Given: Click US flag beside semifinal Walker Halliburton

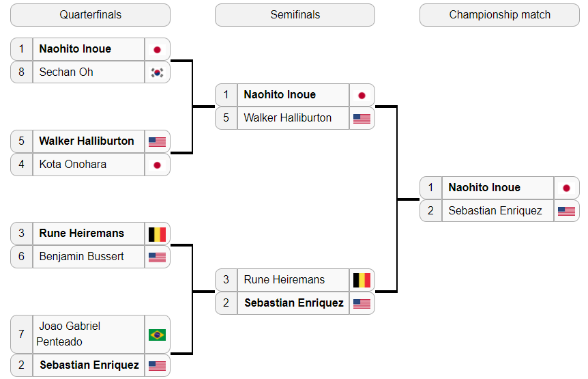Looking at the screenshot, I should coord(362,119).
